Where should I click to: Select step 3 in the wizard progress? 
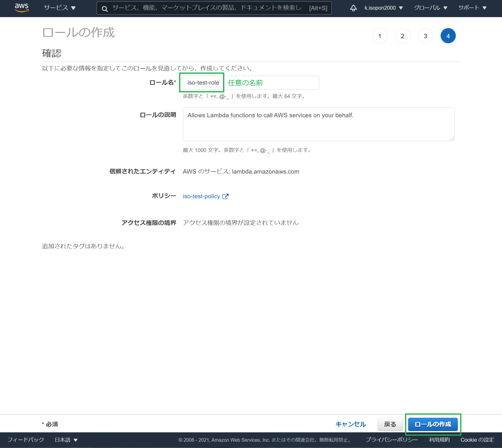(425, 36)
